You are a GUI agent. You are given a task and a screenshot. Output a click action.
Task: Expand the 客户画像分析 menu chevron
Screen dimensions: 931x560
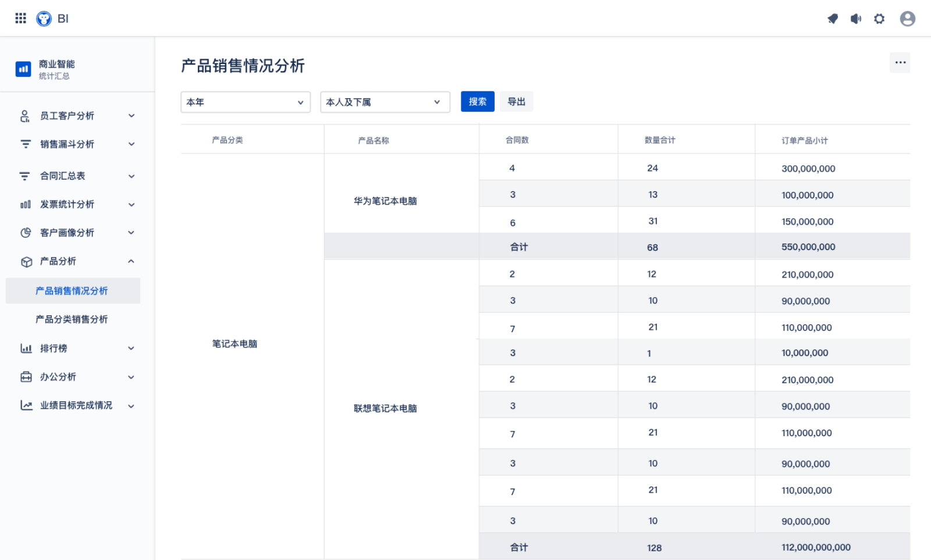tap(132, 233)
